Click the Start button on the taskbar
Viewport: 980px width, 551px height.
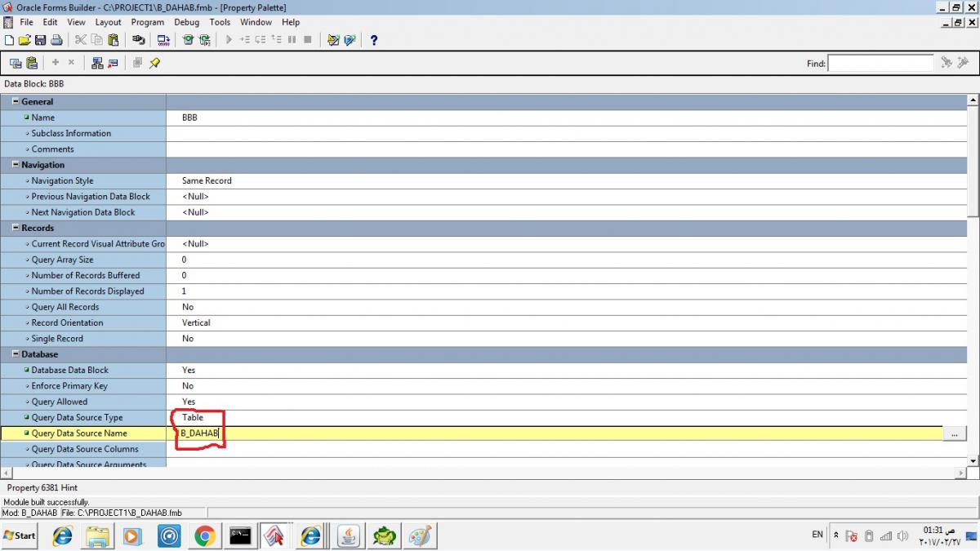(20, 535)
